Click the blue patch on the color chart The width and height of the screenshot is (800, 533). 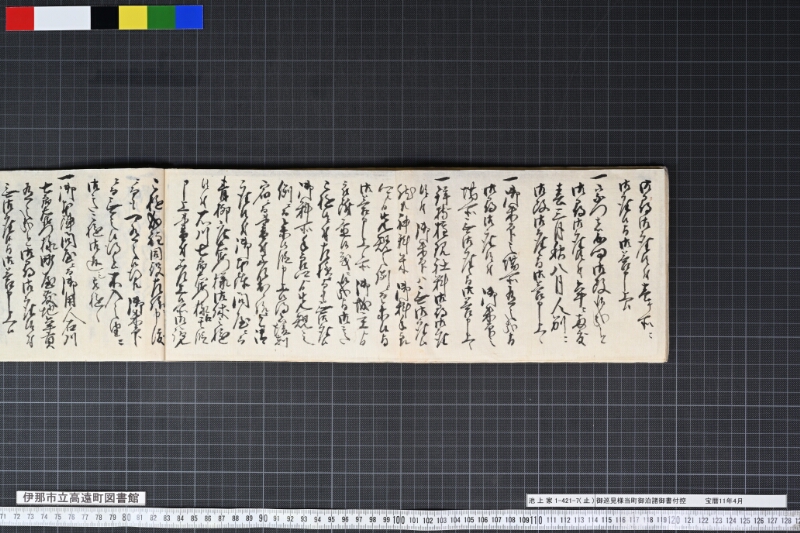pos(189,18)
